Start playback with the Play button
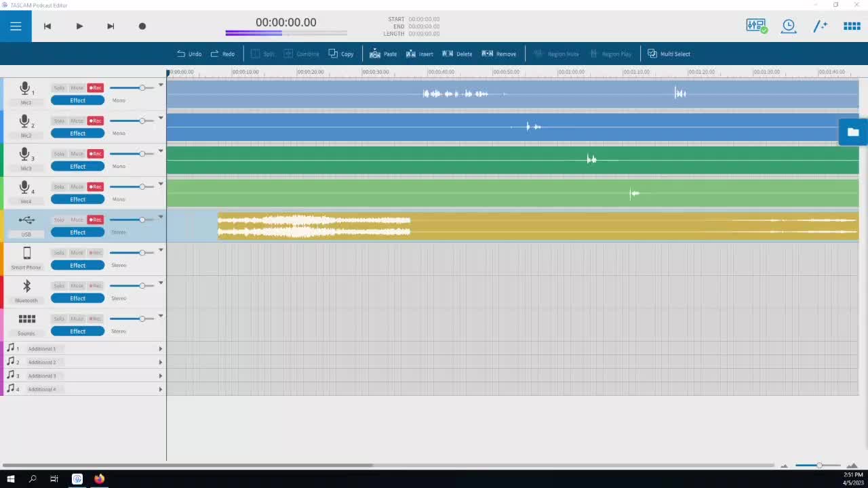This screenshot has height=488, width=868. [79, 26]
